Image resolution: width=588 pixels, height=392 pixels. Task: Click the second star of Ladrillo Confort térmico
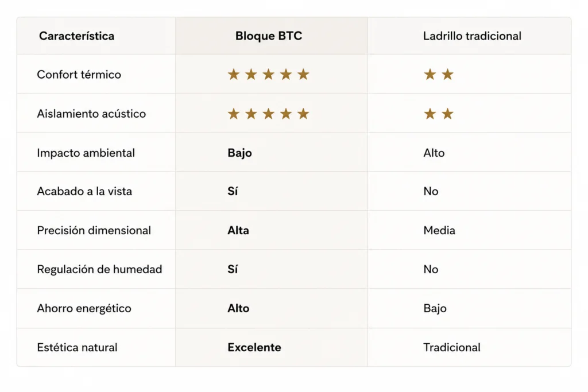coord(447,74)
